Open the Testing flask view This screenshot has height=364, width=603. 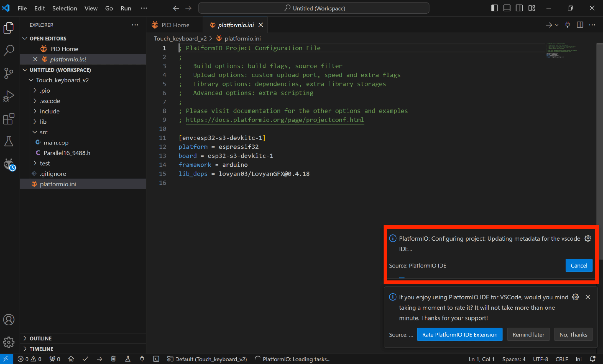(9, 141)
